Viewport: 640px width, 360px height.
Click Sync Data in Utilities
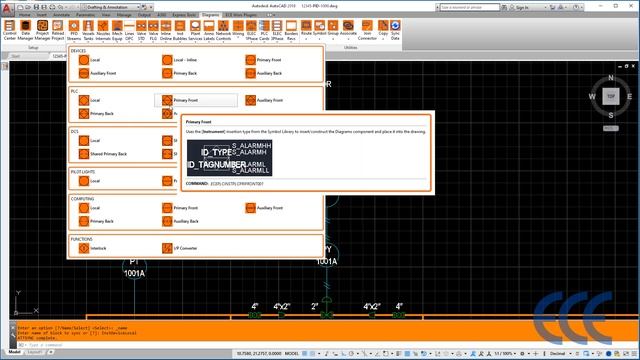click(x=395, y=31)
